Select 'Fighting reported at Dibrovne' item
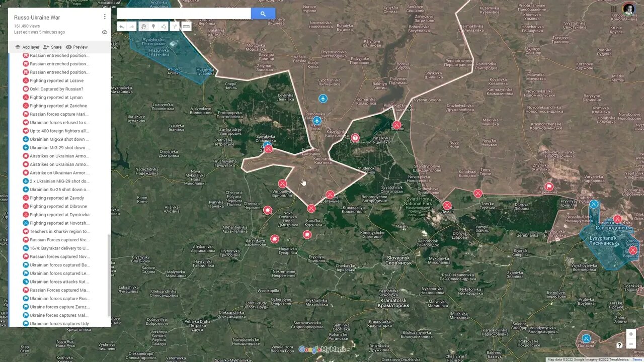The image size is (644, 362). pyautogui.click(x=56, y=206)
